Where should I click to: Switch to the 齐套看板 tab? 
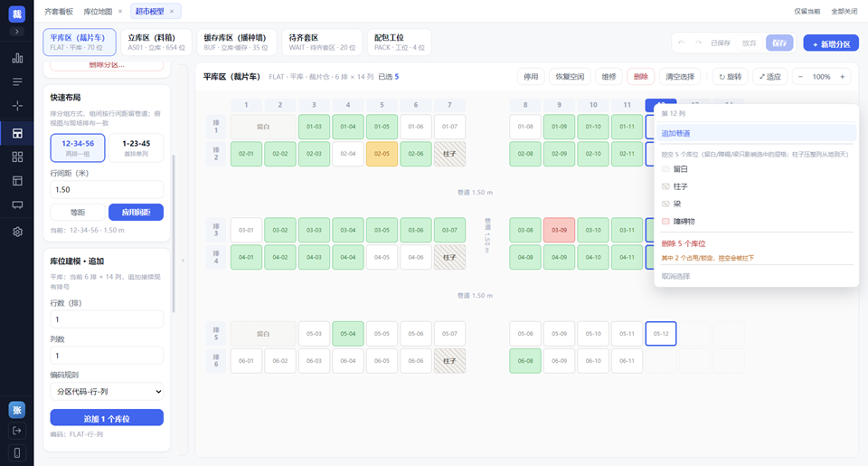point(59,11)
